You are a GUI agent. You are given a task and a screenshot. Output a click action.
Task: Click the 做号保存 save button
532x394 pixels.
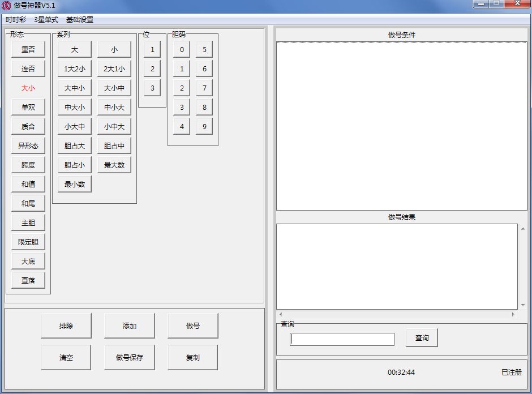(130, 358)
